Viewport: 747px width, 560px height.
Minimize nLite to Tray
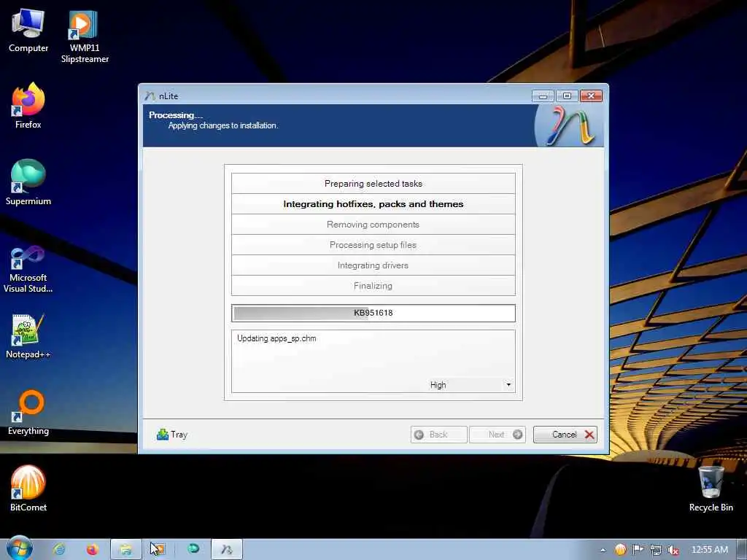point(172,435)
